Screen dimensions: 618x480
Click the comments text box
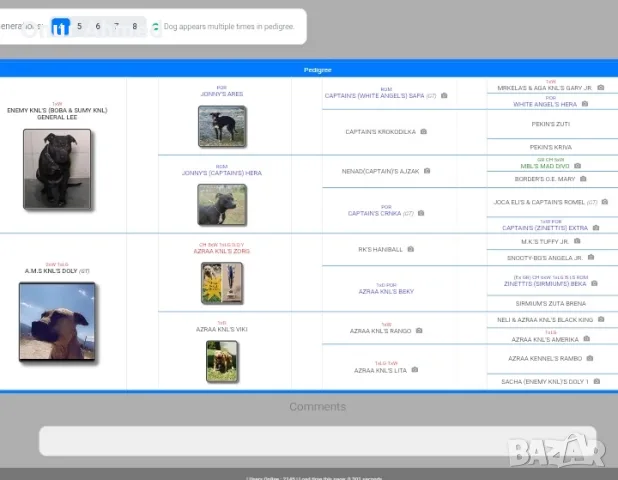(318, 441)
